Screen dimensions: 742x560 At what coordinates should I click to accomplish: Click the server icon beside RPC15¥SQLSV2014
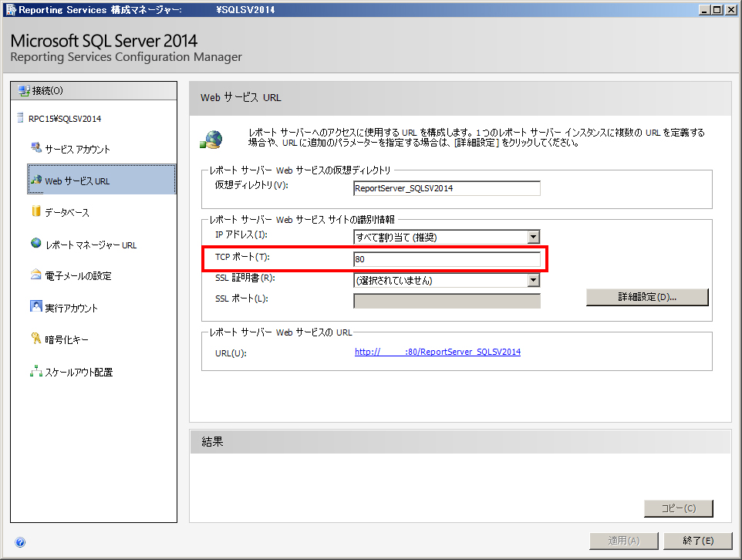(x=20, y=117)
